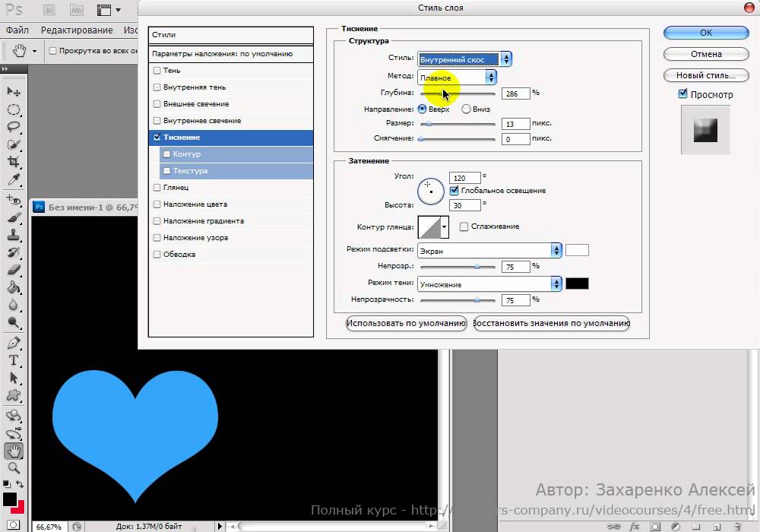Uncheck the Просмотр preview checkbox
Image resolution: width=760 pixels, height=532 pixels.
coord(682,94)
